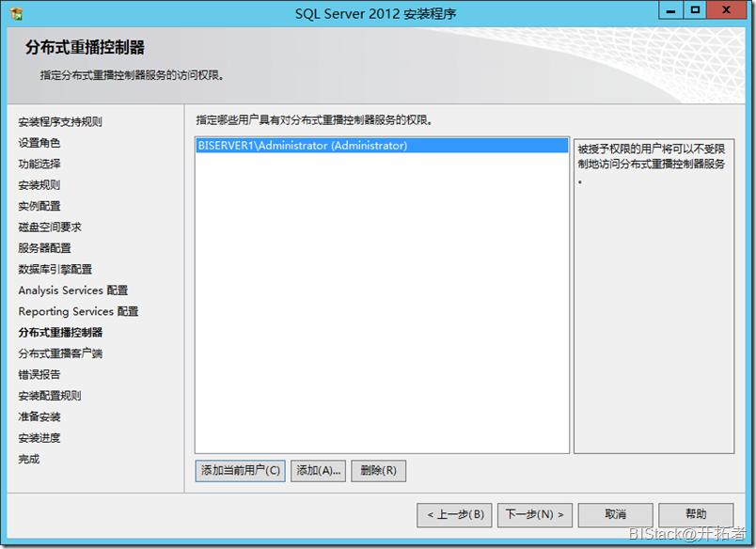Click 取消 to cancel setup
This screenshot has height=549, width=756.
(615, 515)
